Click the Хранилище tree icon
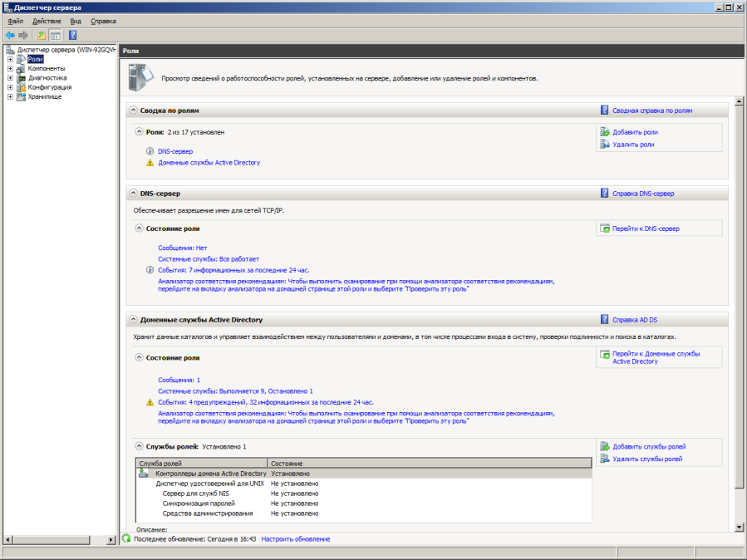Viewport: 747px width, 560px height. (21, 96)
